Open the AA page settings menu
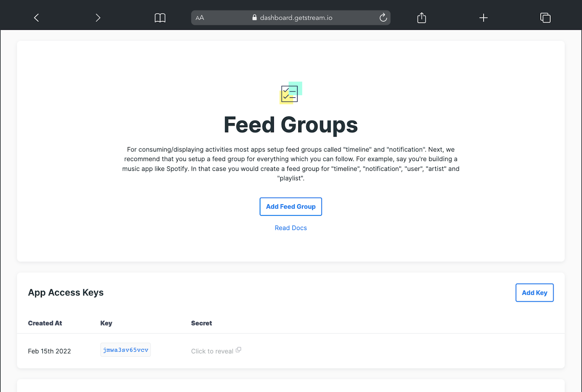This screenshot has height=392, width=582. [200, 17]
